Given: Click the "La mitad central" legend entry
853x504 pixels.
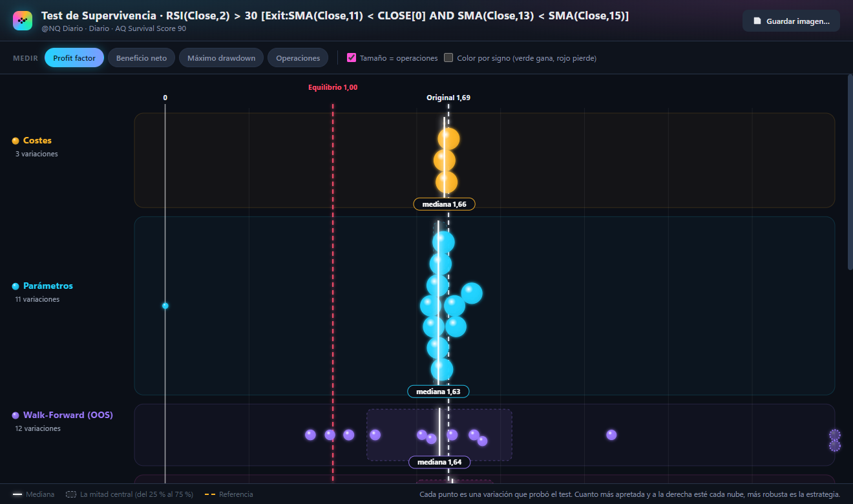Looking at the screenshot, I should tap(129, 494).
